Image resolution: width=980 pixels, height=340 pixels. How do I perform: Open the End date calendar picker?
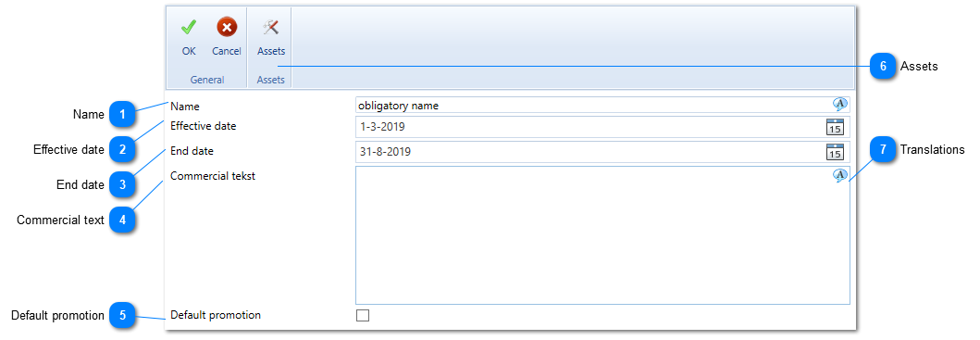tap(835, 152)
